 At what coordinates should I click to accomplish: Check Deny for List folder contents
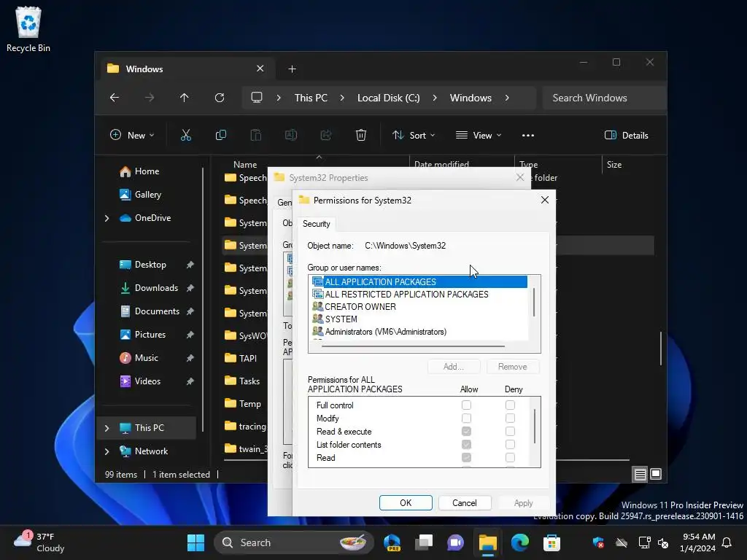[510, 444]
